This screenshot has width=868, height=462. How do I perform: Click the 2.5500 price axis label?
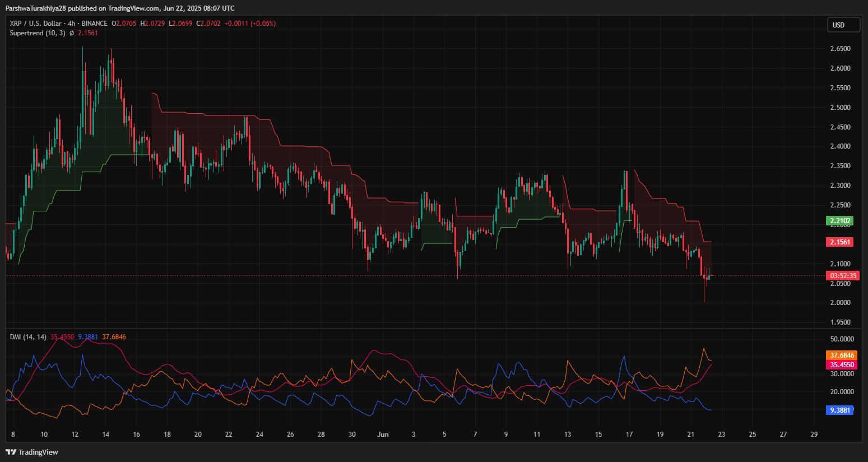coord(840,88)
